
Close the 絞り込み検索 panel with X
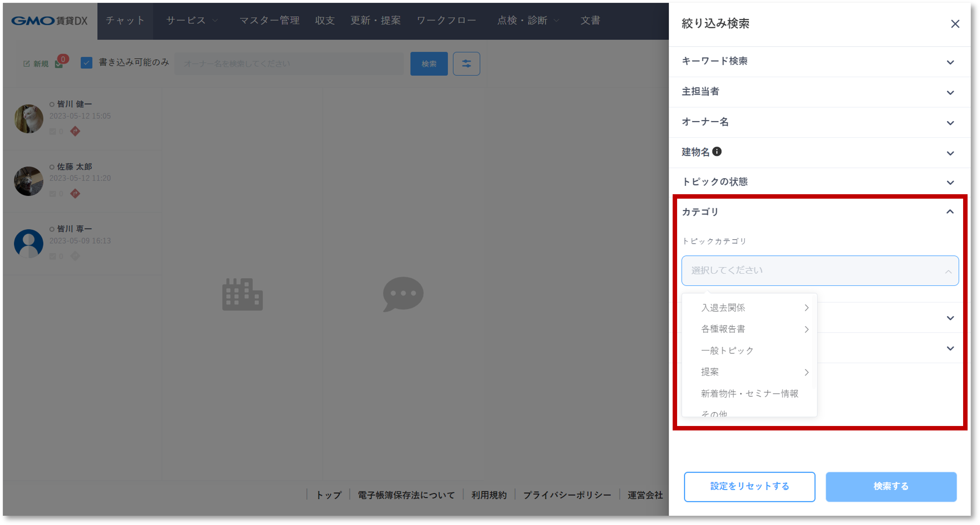tap(955, 24)
